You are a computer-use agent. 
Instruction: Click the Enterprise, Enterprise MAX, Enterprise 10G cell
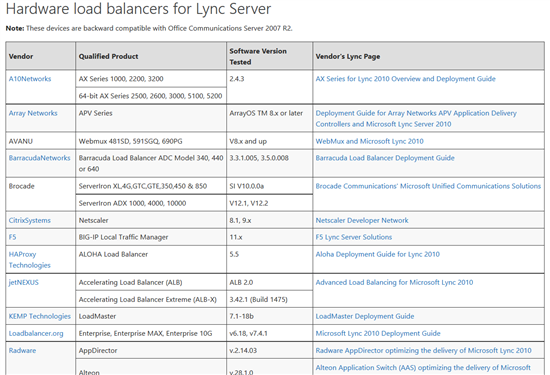pyautogui.click(x=151, y=334)
